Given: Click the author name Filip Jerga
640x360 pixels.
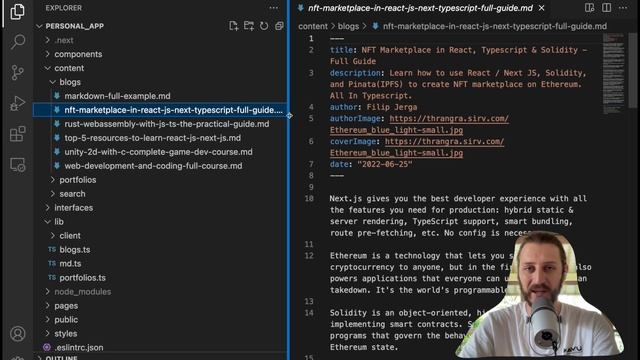Looking at the screenshot, I should (392, 107).
